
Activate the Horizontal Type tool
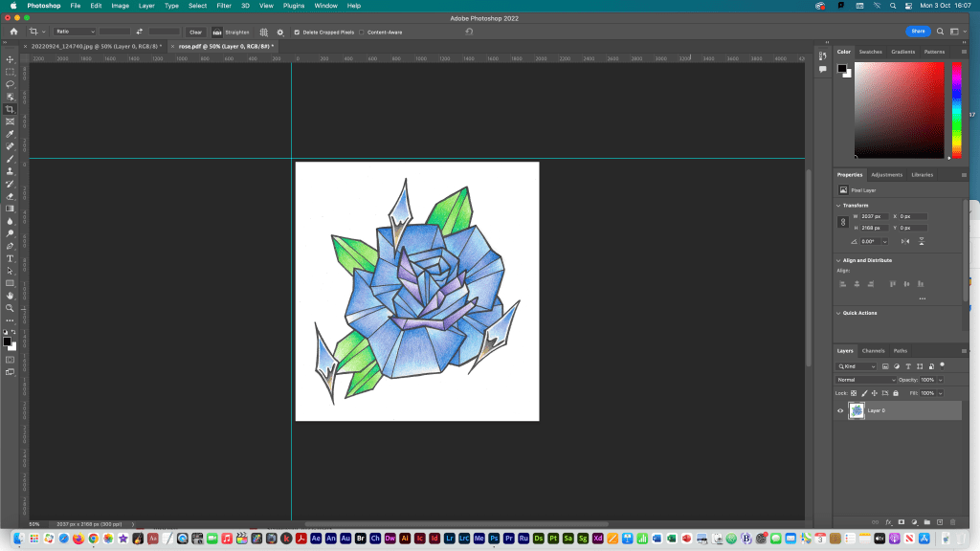[10, 258]
